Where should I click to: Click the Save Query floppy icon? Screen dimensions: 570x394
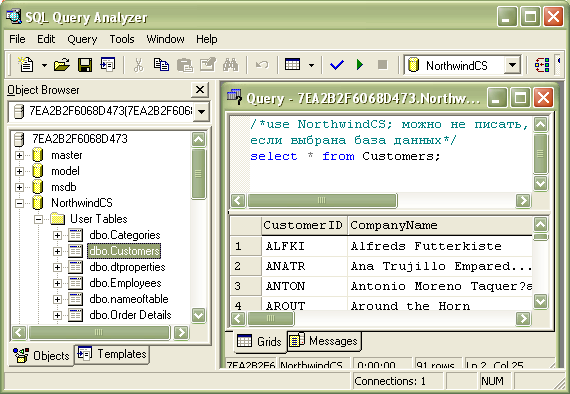[85, 65]
